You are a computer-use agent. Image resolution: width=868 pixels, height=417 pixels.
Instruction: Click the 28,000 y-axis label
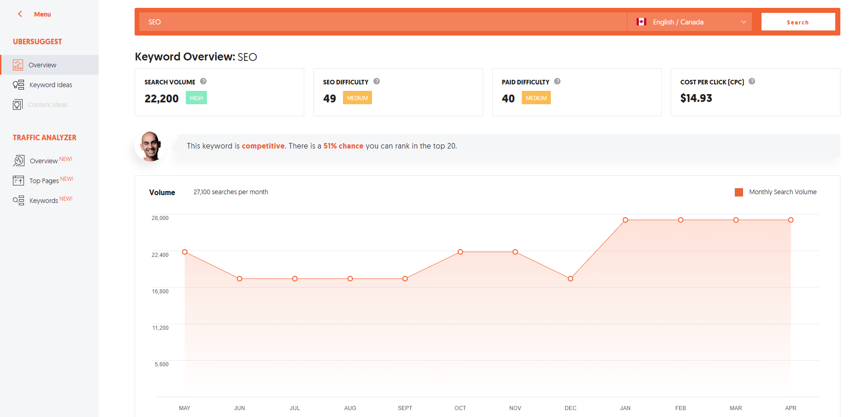click(x=160, y=218)
